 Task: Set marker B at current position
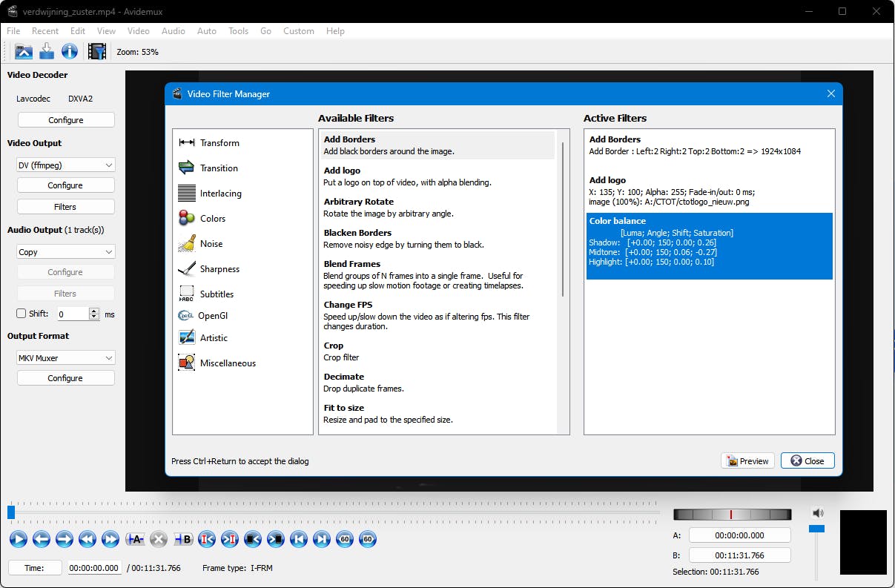pos(182,539)
